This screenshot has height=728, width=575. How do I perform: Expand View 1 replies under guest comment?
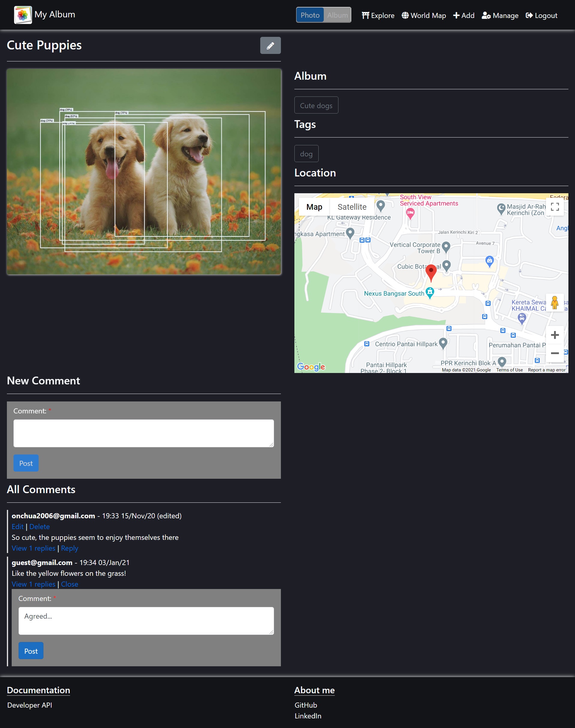[x=33, y=584]
